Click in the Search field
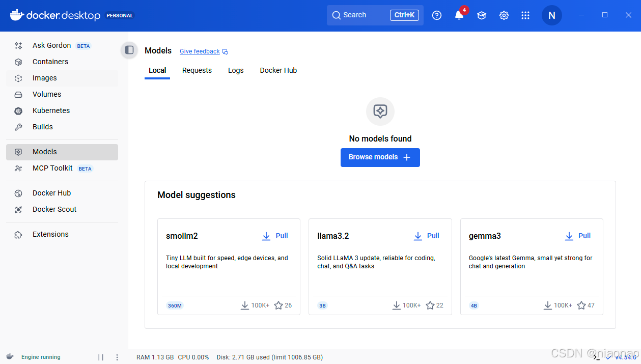Viewport: 641px width, 364px height. coord(375,15)
